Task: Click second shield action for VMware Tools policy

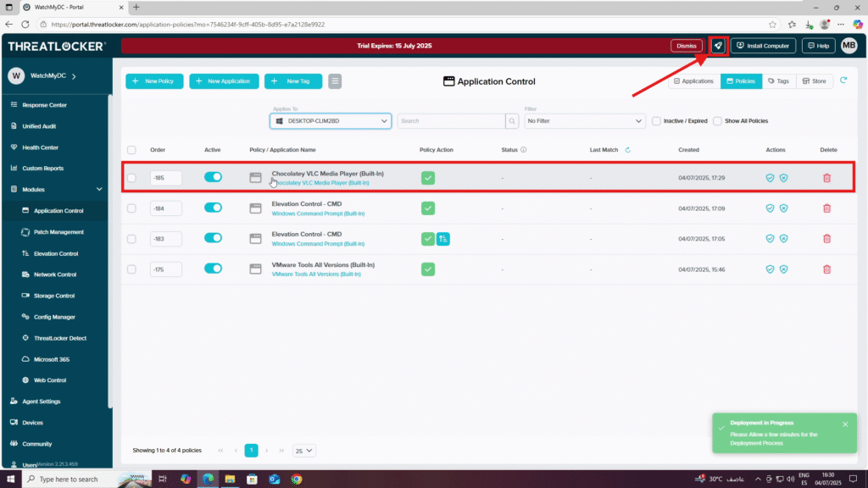Action: pos(784,269)
